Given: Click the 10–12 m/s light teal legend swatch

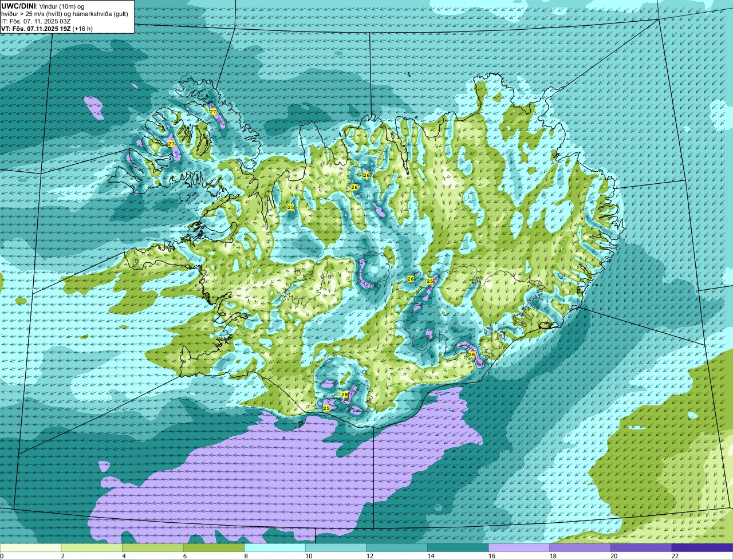Looking at the screenshot, I should 336,547.
